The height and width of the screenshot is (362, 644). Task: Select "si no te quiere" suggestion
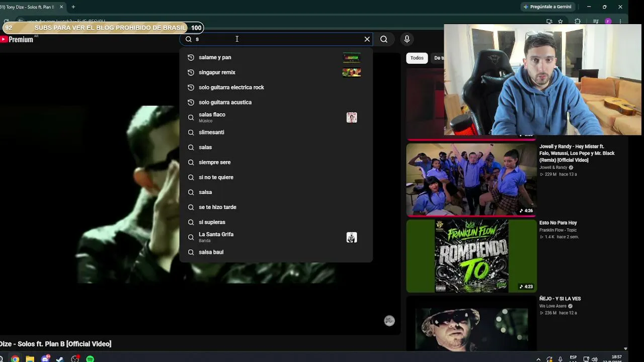(x=276, y=177)
